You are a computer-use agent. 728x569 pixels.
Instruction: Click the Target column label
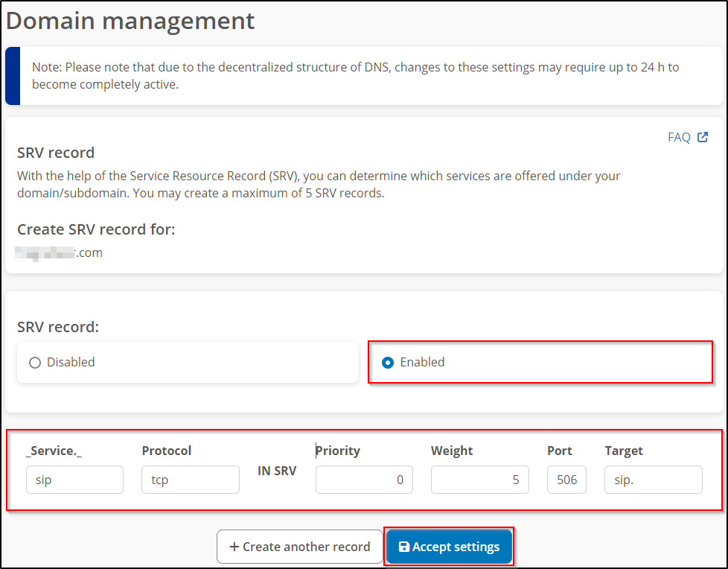(x=623, y=451)
